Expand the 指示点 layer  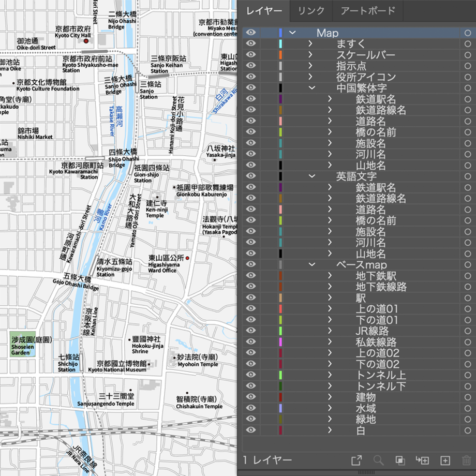pyautogui.click(x=310, y=66)
